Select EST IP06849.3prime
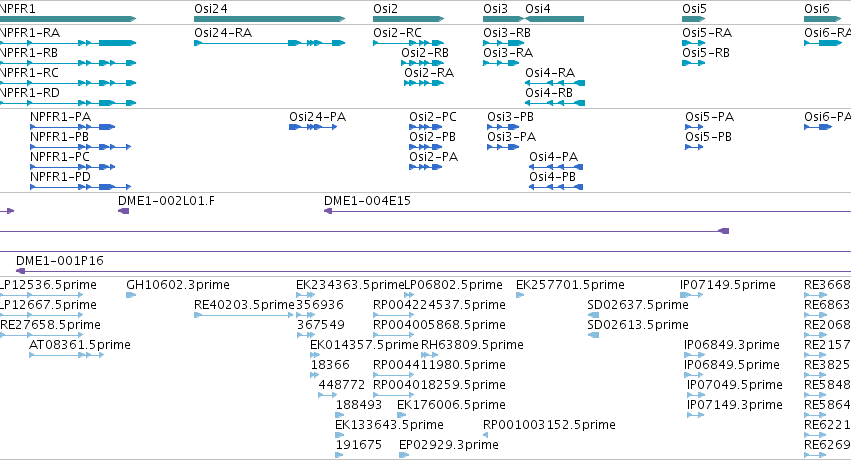The height and width of the screenshot is (460, 851). coord(694,355)
